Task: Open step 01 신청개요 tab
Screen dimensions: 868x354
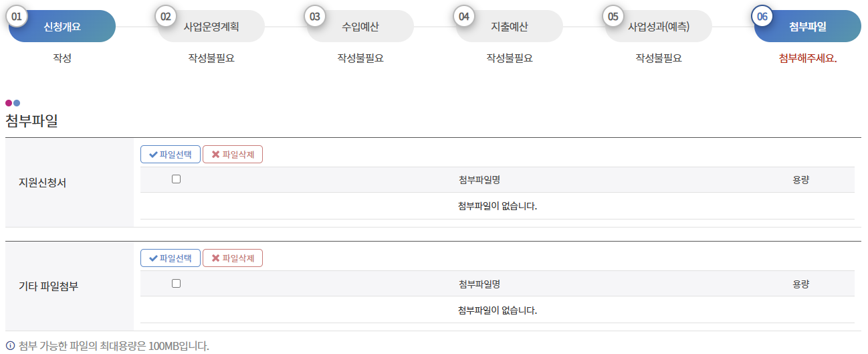Action: pos(62,27)
